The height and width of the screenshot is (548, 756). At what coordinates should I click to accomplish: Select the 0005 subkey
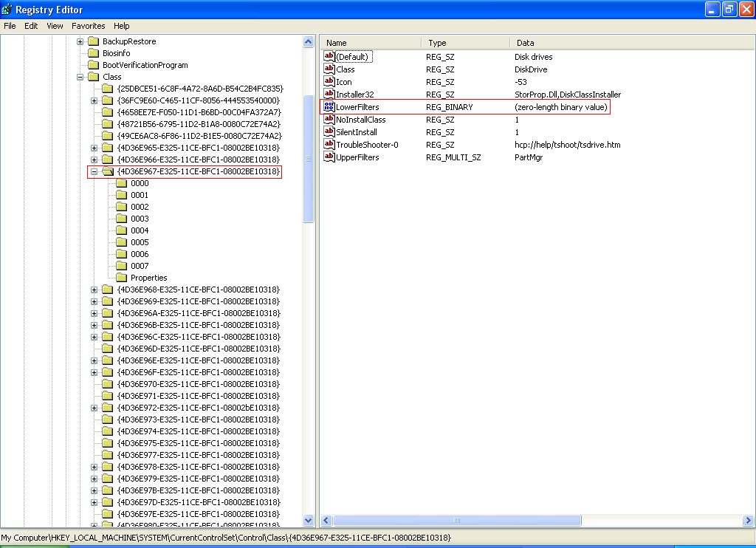[x=140, y=242]
